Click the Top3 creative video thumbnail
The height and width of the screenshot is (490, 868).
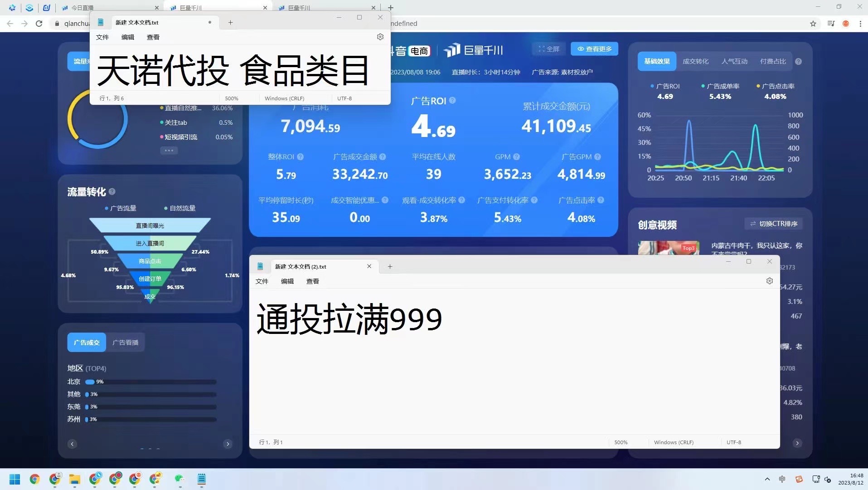pos(669,248)
